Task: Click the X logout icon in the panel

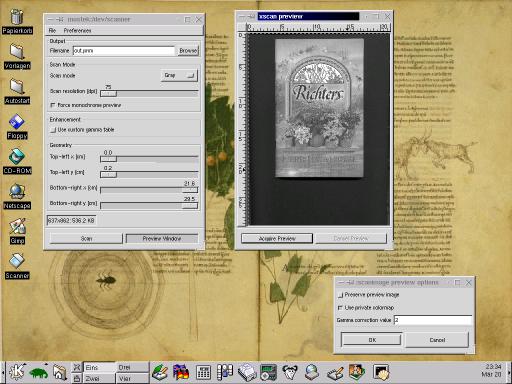Action: [77, 367]
